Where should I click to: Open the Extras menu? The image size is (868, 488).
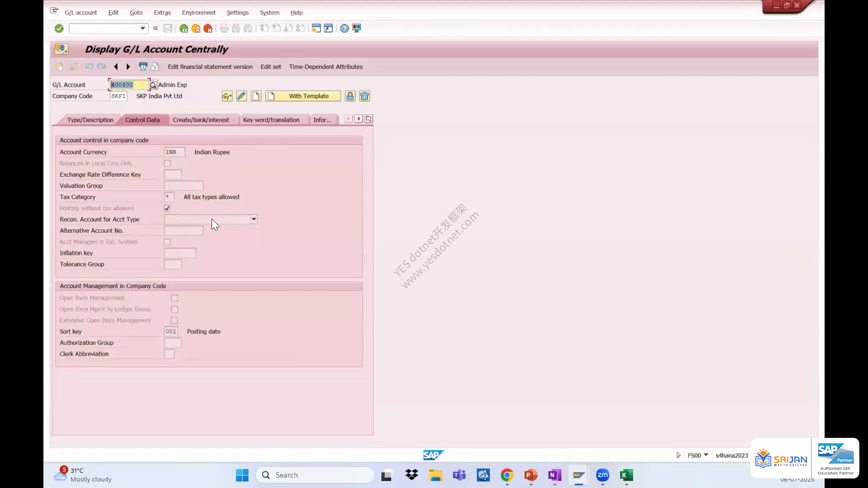click(162, 13)
